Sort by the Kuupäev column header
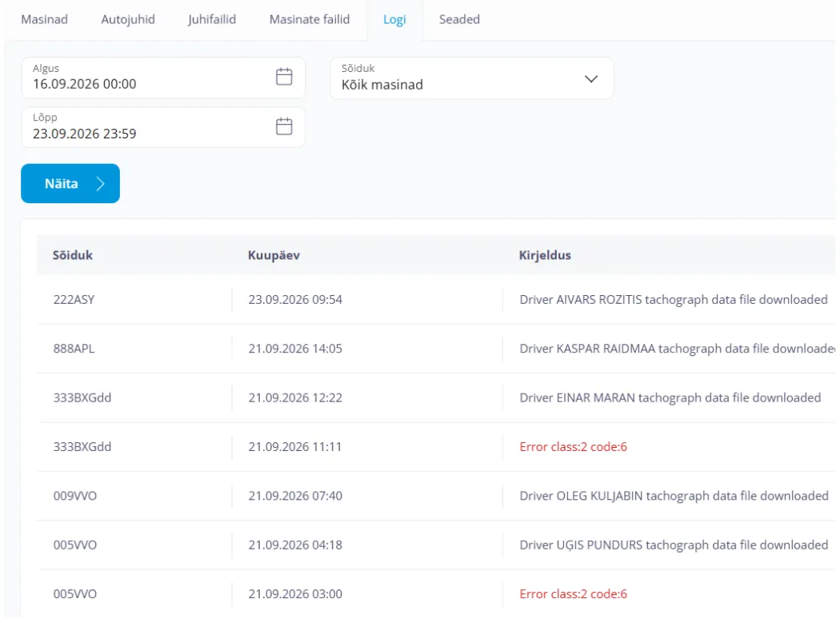Image resolution: width=840 pixels, height=623 pixels. (x=274, y=255)
